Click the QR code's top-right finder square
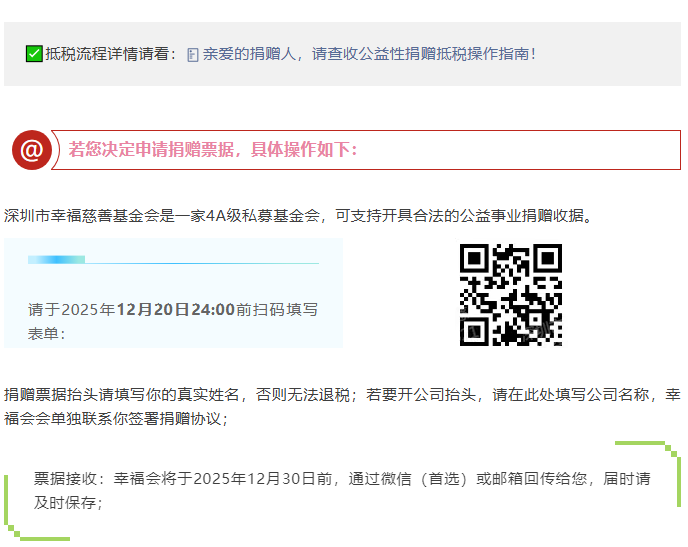This screenshot has height=547, width=688. 548,259
